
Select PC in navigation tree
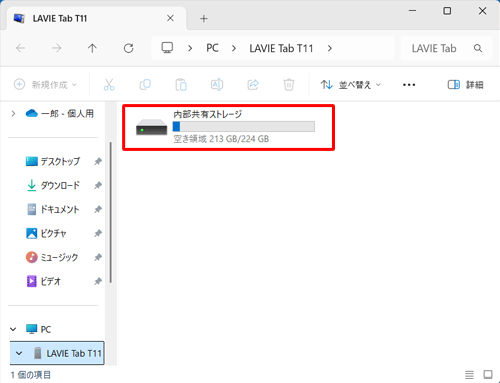(39, 329)
